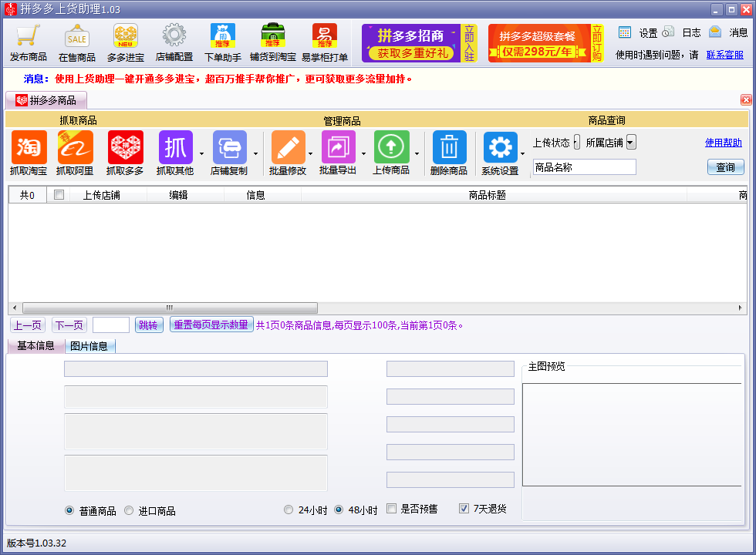Click the 拼多多招商 banner
Viewport: 756px width, 555px height.
click(420, 43)
